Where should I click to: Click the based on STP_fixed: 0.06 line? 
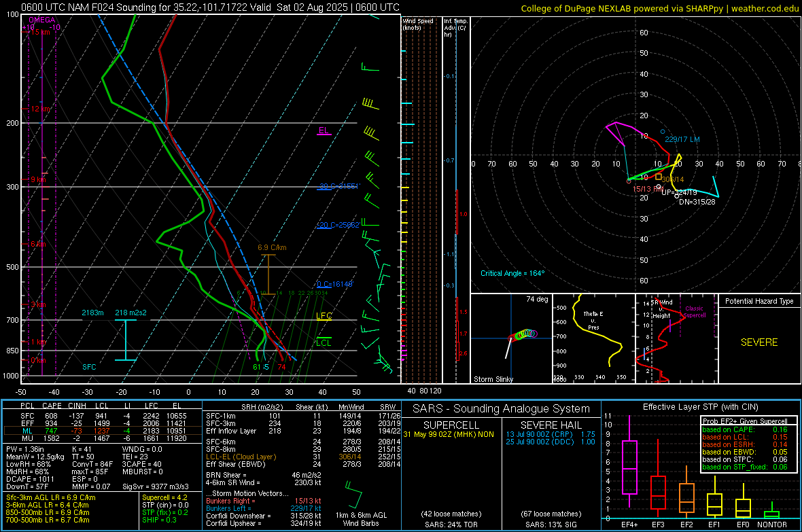click(745, 467)
